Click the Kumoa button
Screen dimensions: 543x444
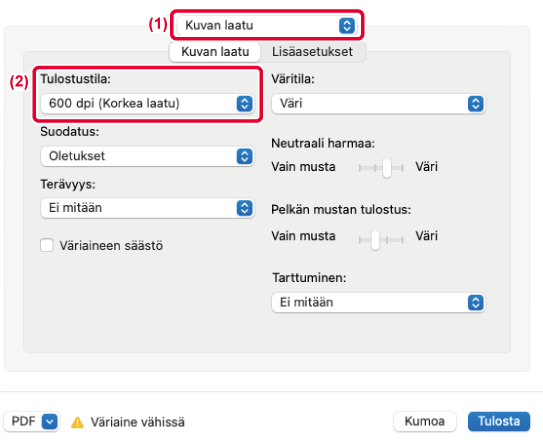(425, 421)
